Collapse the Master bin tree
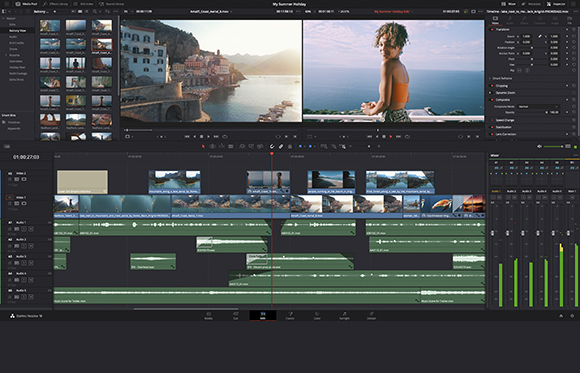This screenshot has height=373, width=580. pyautogui.click(x=3, y=18)
